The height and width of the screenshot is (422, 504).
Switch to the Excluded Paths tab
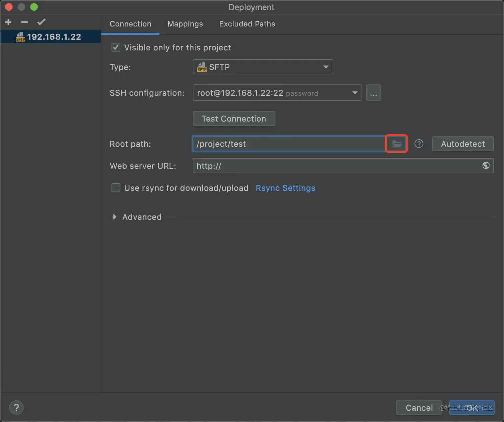[247, 24]
